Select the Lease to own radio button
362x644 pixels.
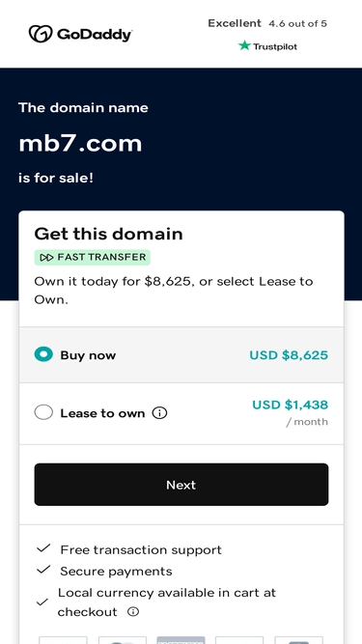coord(43,412)
